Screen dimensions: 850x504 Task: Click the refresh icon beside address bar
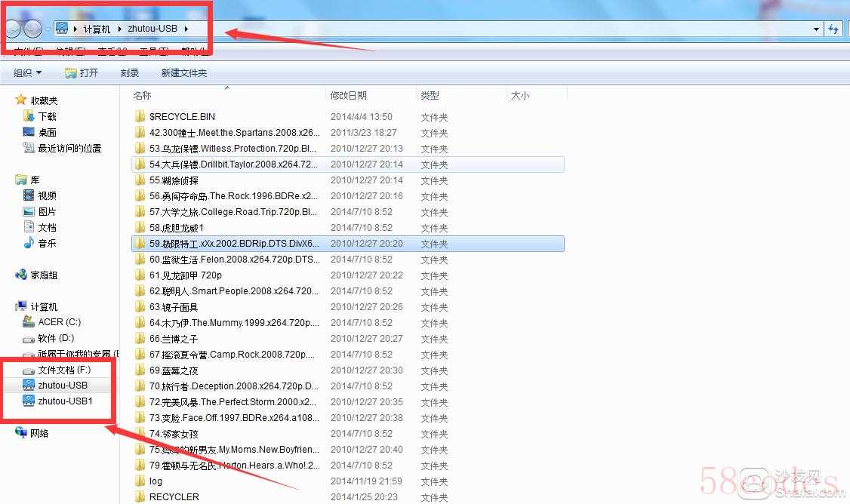(x=833, y=29)
